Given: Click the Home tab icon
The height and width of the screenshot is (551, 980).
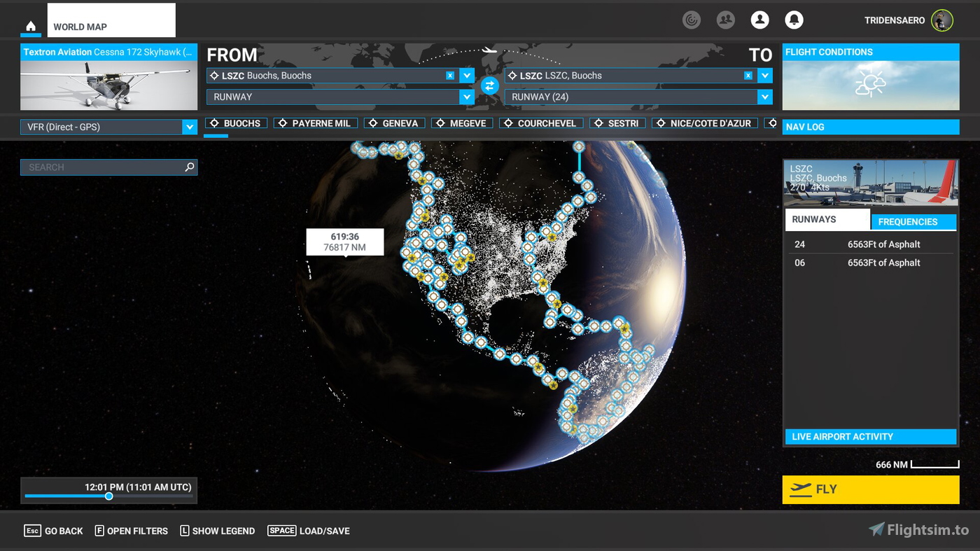Looking at the screenshot, I should tap(30, 27).
